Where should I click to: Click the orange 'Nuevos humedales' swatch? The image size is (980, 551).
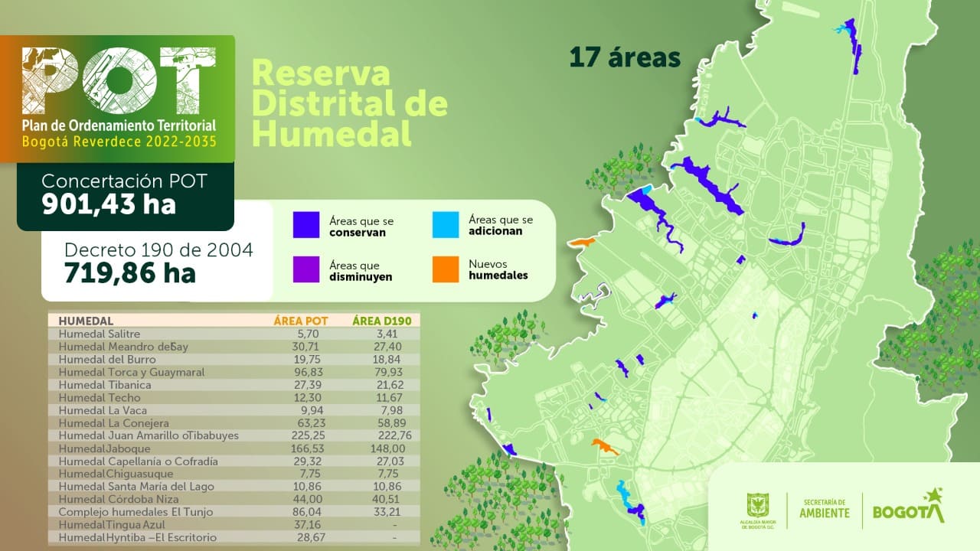tap(445, 269)
